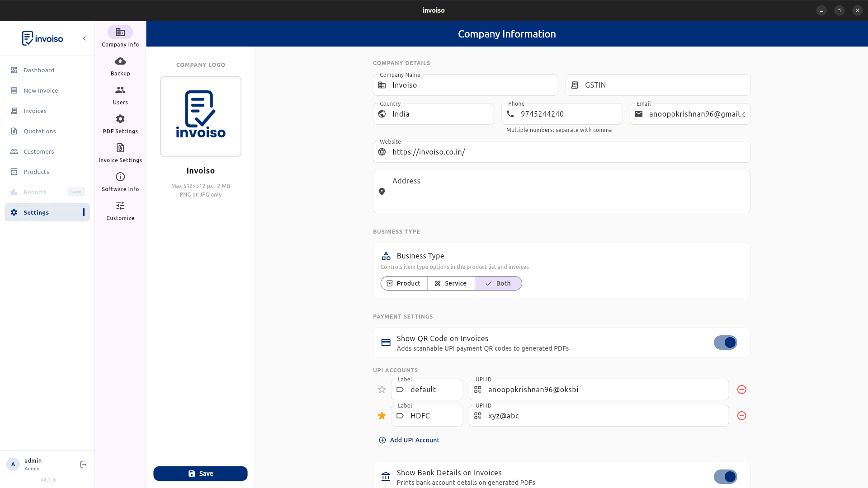
Task: Open New Invoice from sidebar
Action: 47,90
